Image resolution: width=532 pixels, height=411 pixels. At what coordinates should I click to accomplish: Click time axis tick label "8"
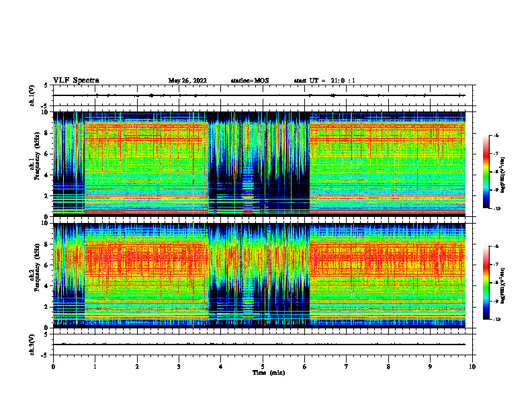(388, 367)
